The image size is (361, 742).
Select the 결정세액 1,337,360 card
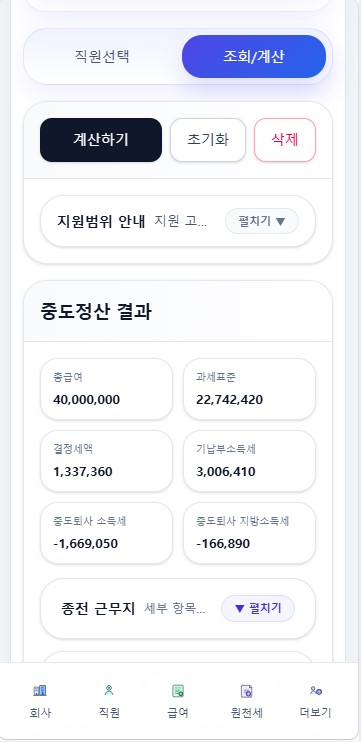pyautogui.click(x=106, y=461)
